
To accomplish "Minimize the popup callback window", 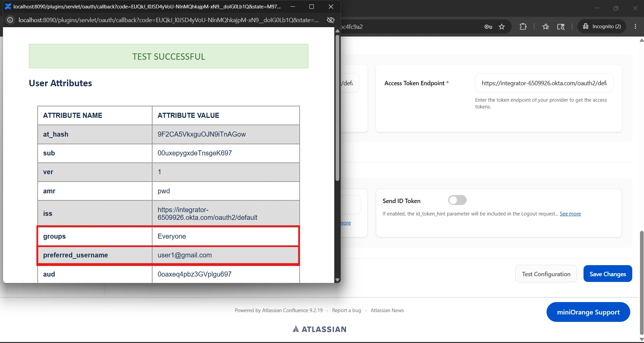I will [293, 6].
